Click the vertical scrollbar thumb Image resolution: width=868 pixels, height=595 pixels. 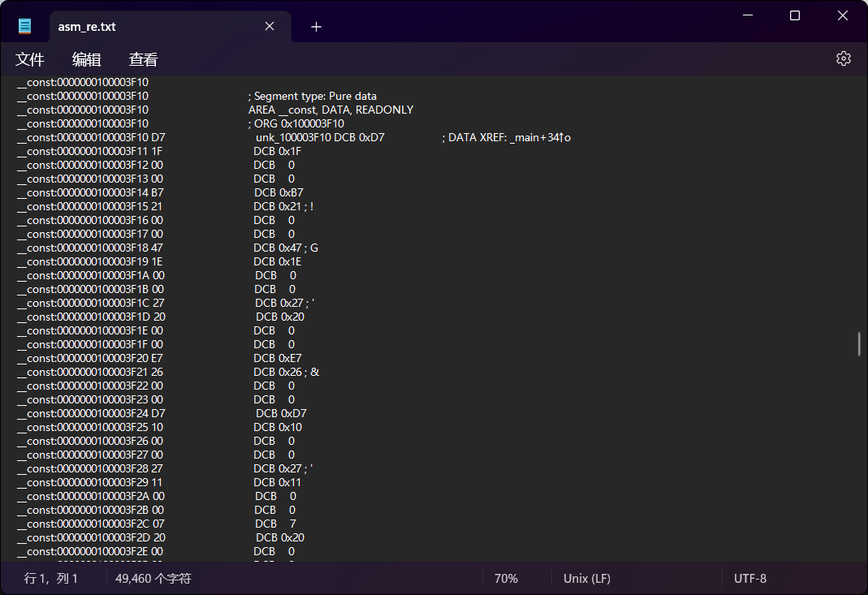(859, 343)
